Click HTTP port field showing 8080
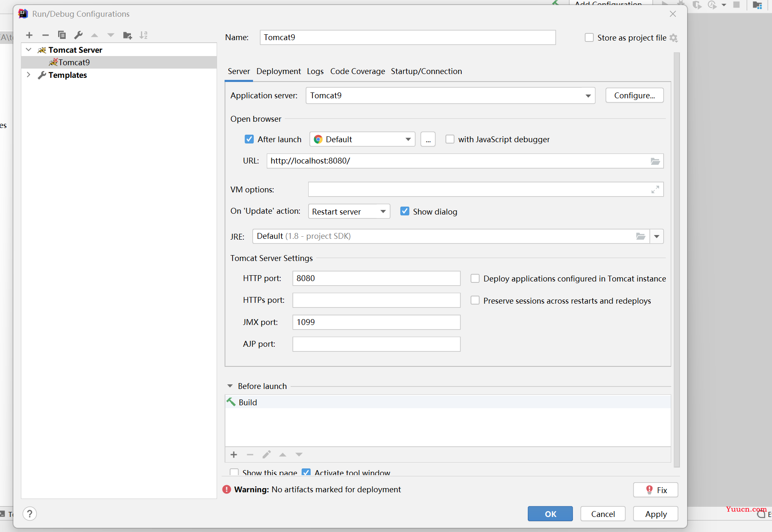Screen dimensions: 772x532 point(376,279)
